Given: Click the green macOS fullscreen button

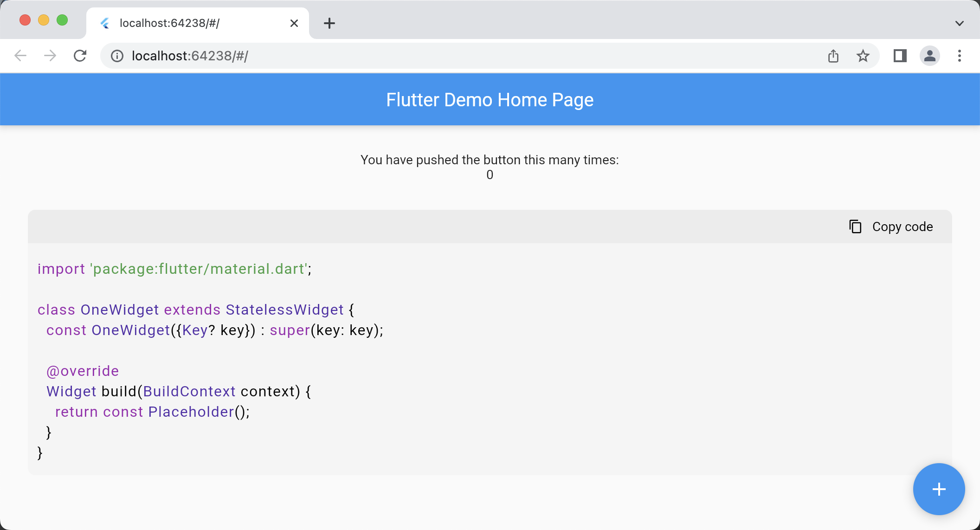Looking at the screenshot, I should 62,20.
